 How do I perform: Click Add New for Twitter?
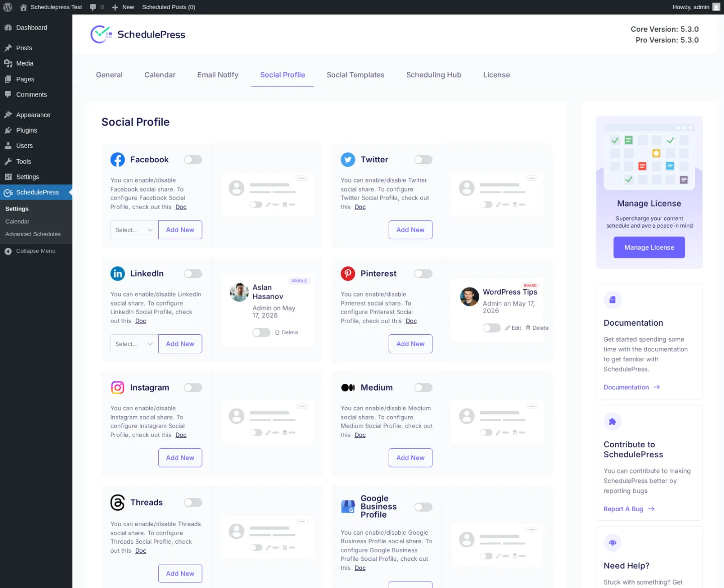click(410, 230)
